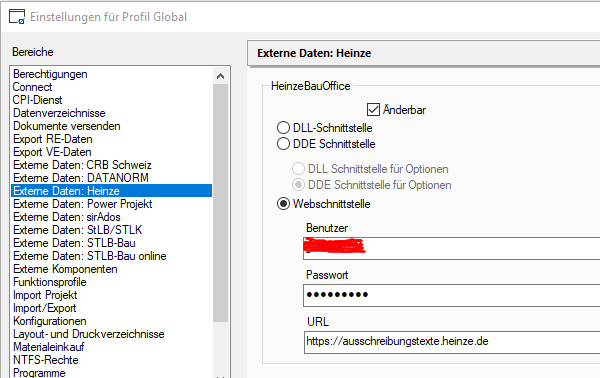Open Externe Daten: CRB Schweiz

(x=111, y=165)
